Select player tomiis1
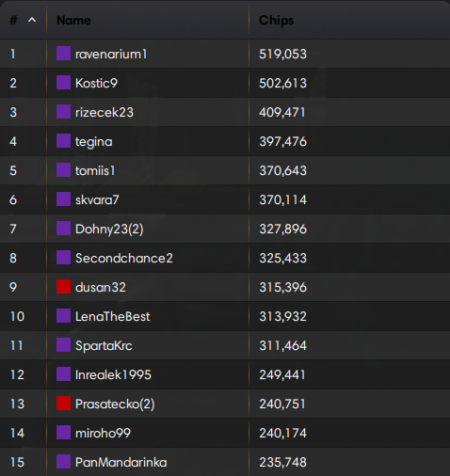The height and width of the screenshot is (476, 450). coord(95,170)
